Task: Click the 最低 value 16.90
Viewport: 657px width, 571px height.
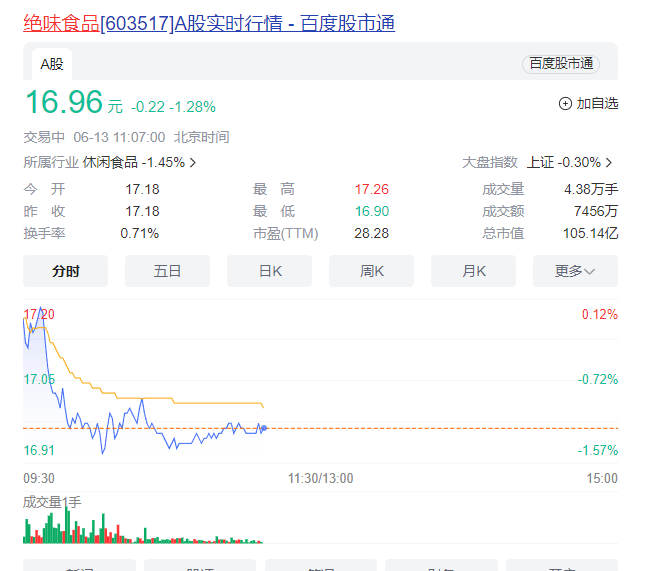Action: pos(372,211)
